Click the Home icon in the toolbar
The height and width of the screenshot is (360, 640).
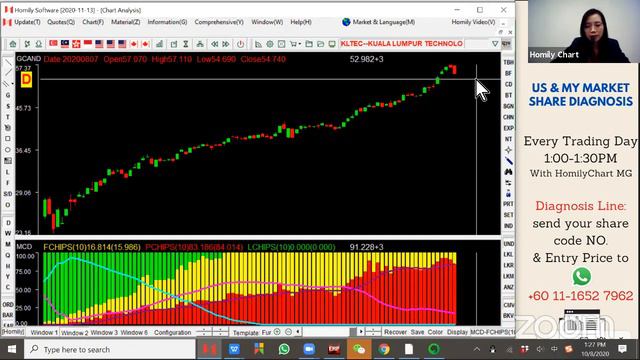point(13,44)
